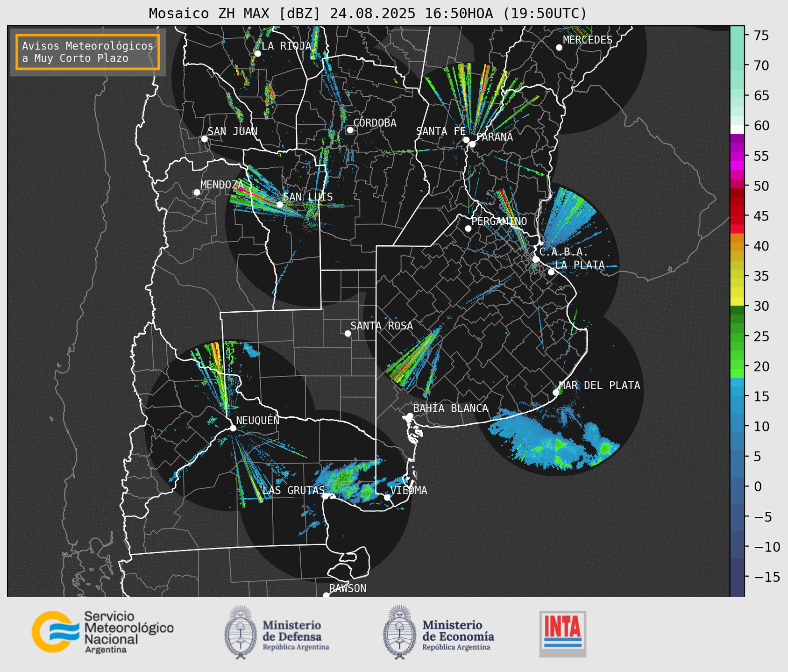Image resolution: width=788 pixels, height=672 pixels.
Task: Click the Ministerio de Economía emblem
Action: 400,632
